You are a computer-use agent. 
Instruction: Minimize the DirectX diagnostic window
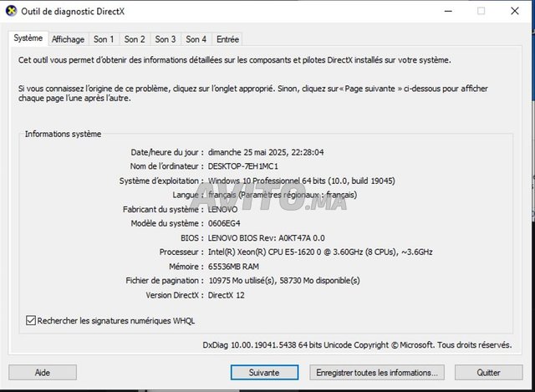[x=442, y=11]
